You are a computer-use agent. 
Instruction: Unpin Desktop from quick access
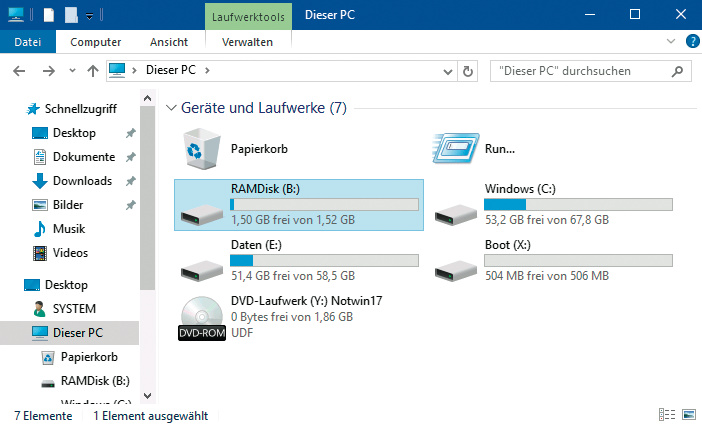point(130,133)
